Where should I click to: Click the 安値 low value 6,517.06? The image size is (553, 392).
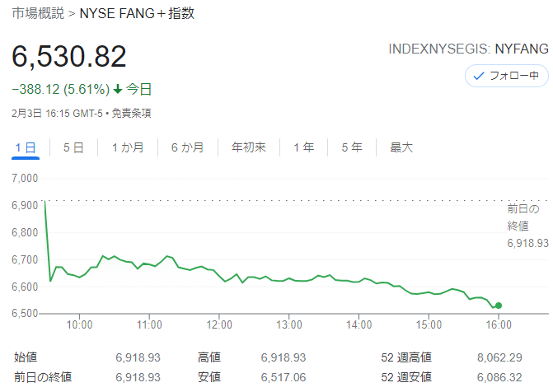point(284,377)
